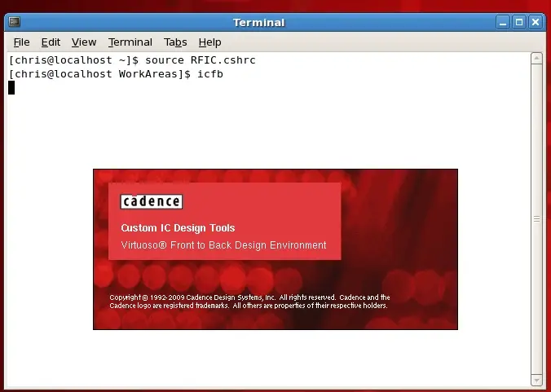
Task: Click 'Custom IC Design Tools' splash text
Action: tap(178, 228)
